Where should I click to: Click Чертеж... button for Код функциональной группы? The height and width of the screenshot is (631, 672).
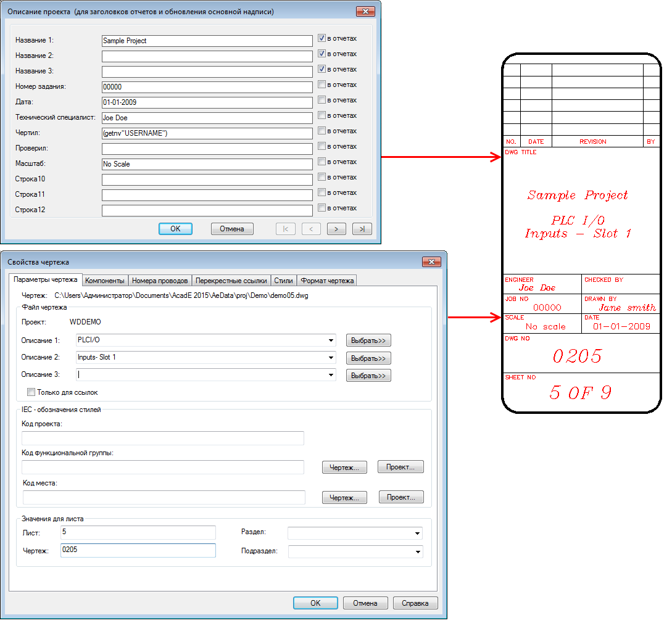344,468
